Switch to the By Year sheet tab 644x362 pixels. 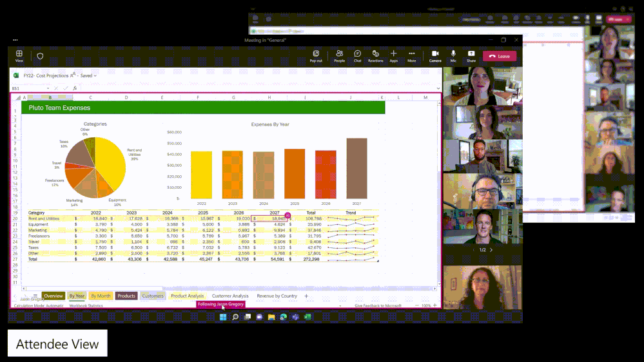[x=77, y=296]
